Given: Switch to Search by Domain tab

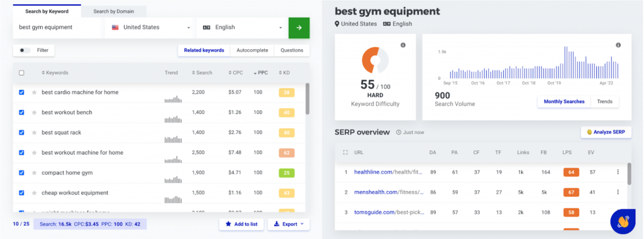Looking at the screenshot, I should coord(113,11).
